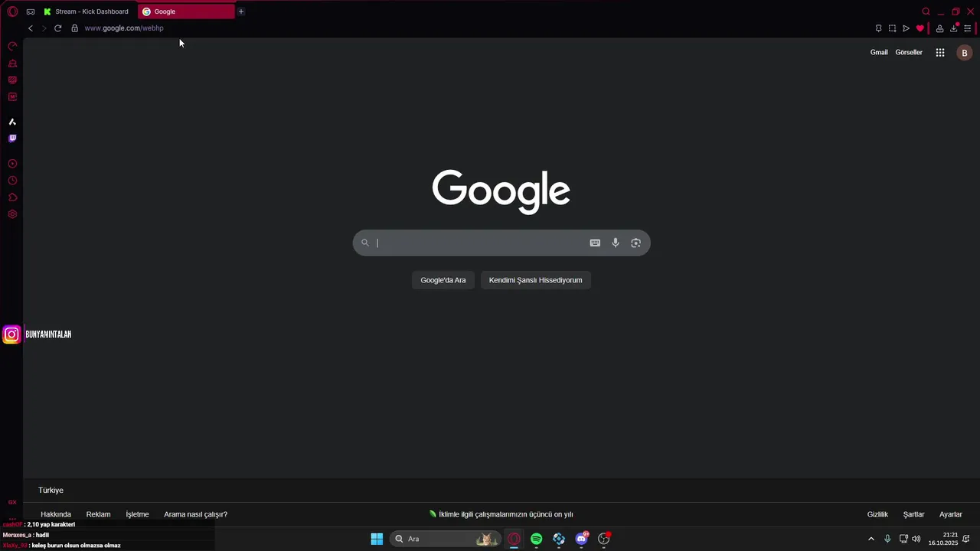Open the Gizlilik footer link

[x=877, y=514]
